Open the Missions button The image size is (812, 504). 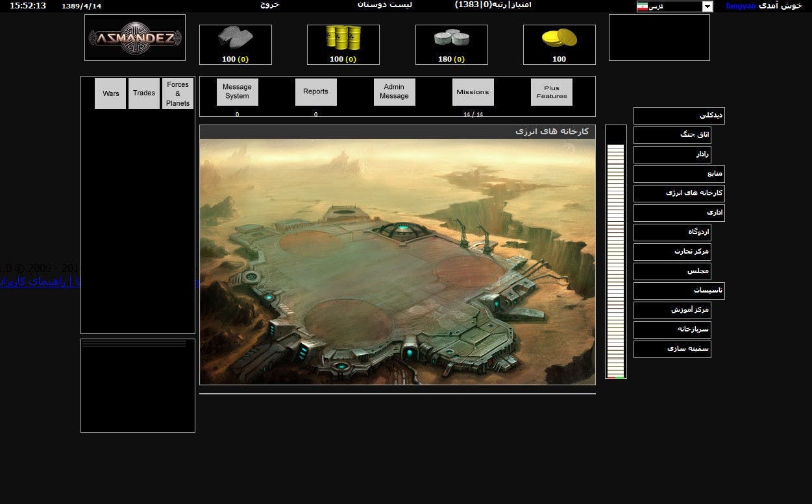pyautogui.click(x=473, y=92)
